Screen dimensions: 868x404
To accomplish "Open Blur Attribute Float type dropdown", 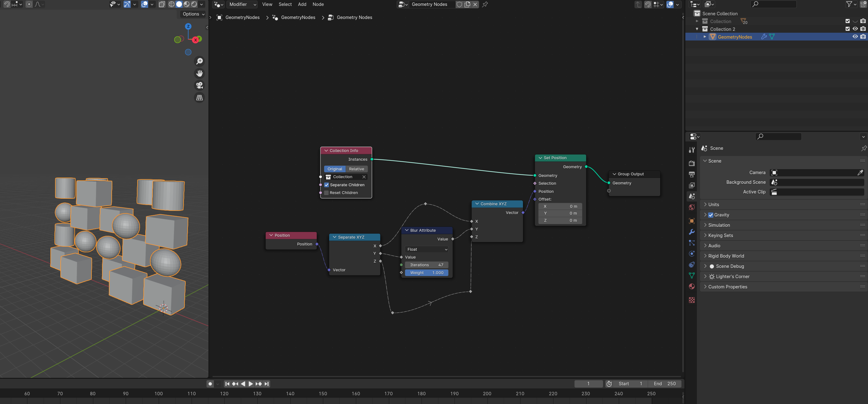I will (427, 249).
